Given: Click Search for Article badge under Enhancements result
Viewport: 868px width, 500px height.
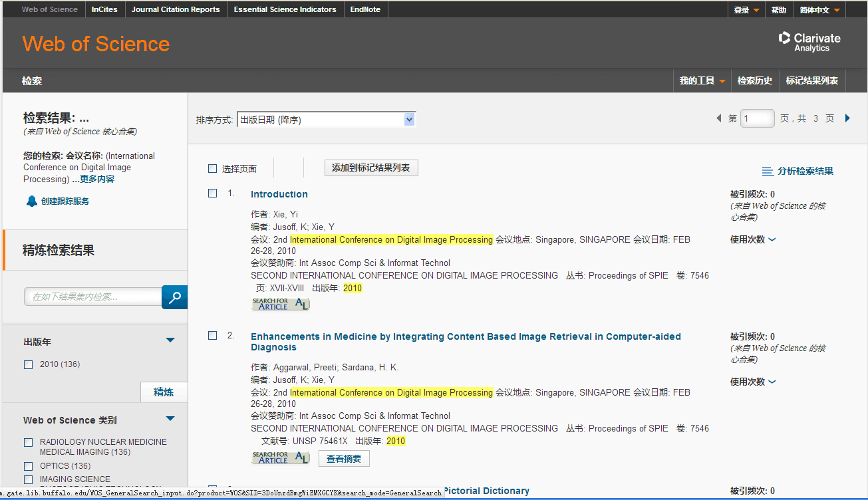Looking at the screenshot, I should [x=281, y=457].
